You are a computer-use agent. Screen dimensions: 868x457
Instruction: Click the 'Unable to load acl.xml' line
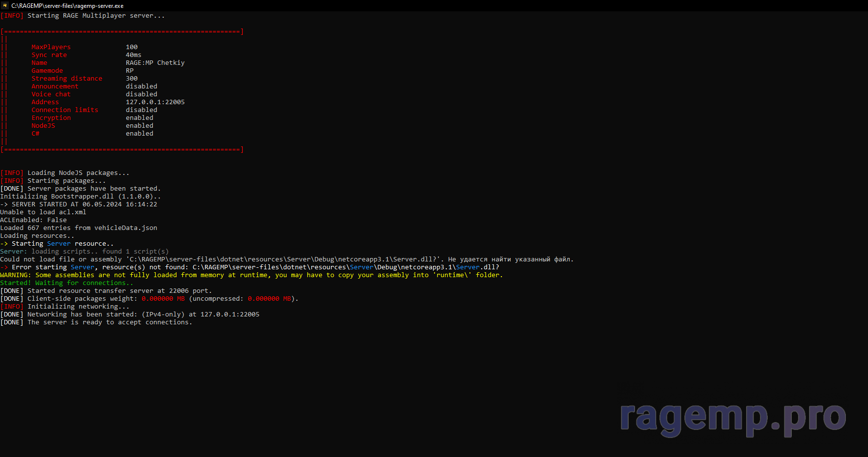coord(43,212)
